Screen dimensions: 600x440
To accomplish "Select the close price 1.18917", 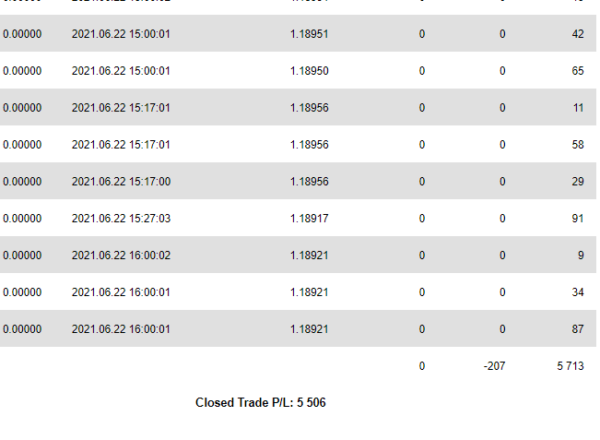I will tap(309, 218).
